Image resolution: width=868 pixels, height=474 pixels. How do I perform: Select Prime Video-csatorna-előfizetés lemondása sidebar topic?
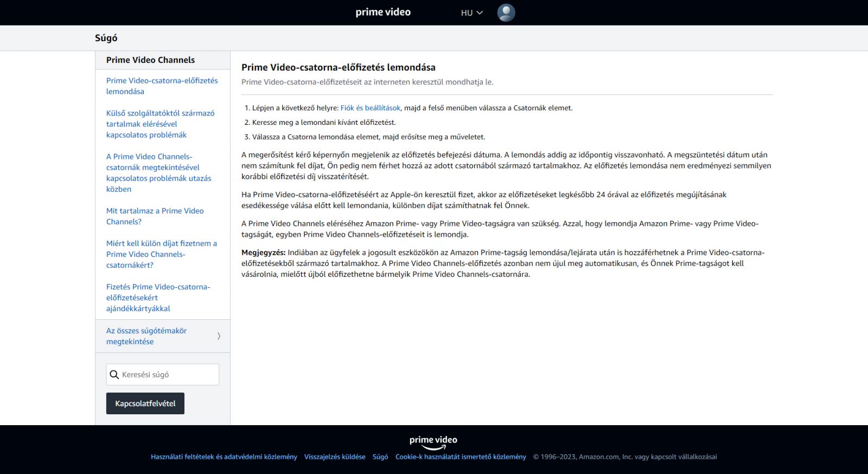(162, 86)
